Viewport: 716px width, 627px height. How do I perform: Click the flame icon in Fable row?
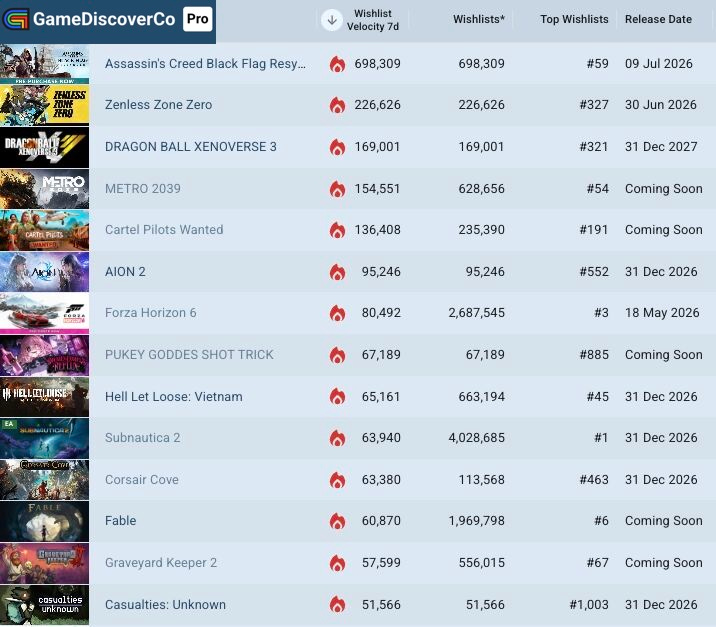pos(337,521)
